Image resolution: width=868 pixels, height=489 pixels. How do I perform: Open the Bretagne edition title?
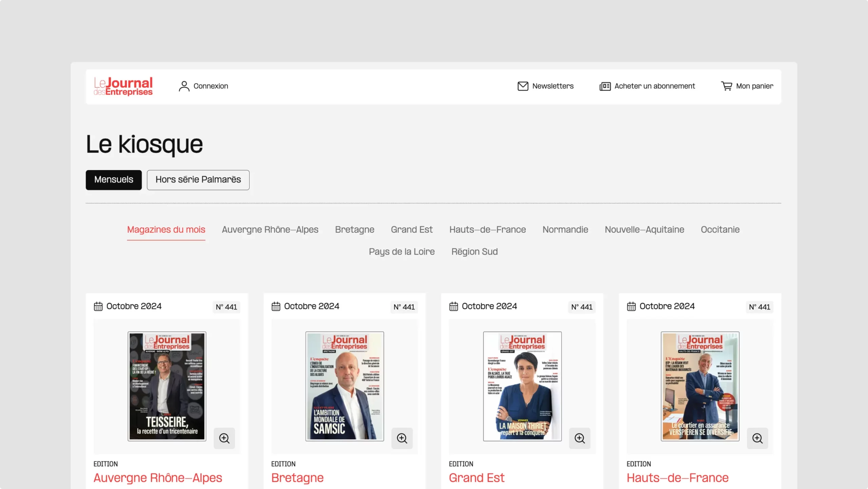(x=297, y=478)
